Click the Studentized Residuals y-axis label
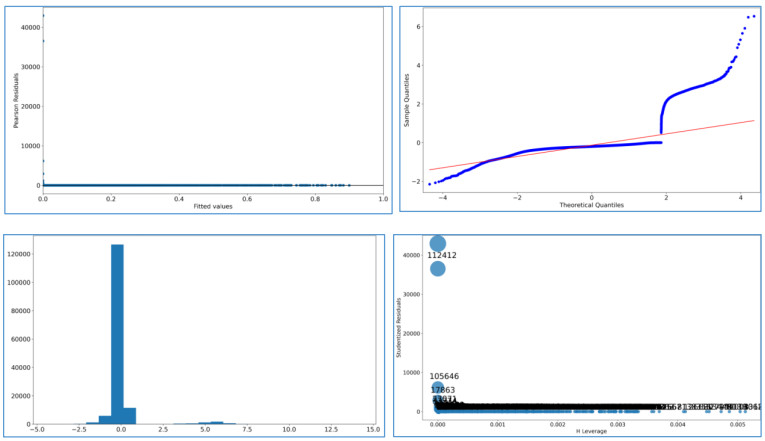765x441 pixels. click(x=400, y=328)
